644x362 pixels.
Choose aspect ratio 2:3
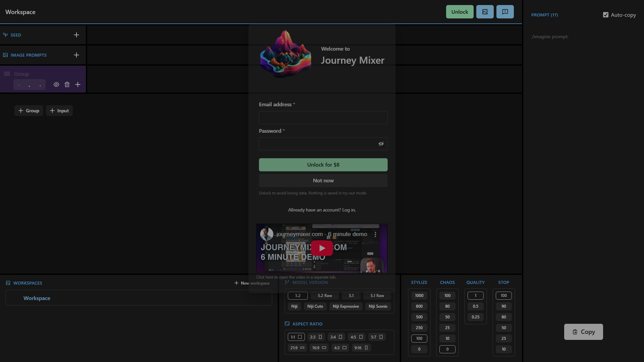(316, 337)
